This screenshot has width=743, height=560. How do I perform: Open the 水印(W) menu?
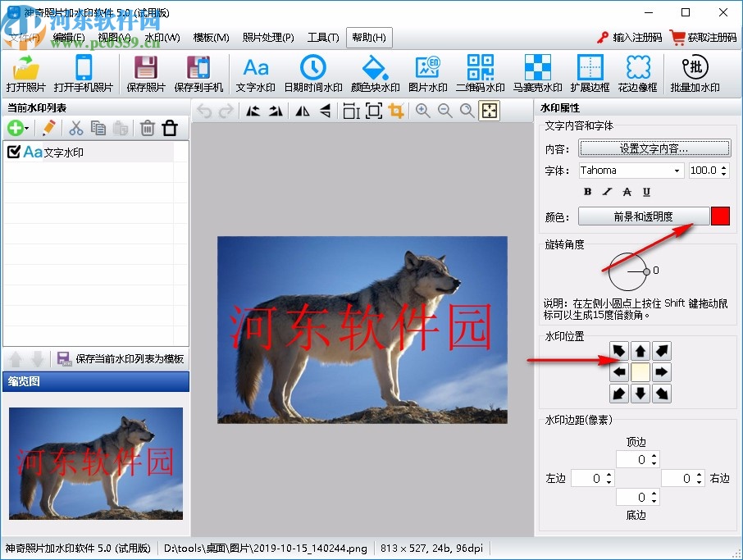coord(162,38)
